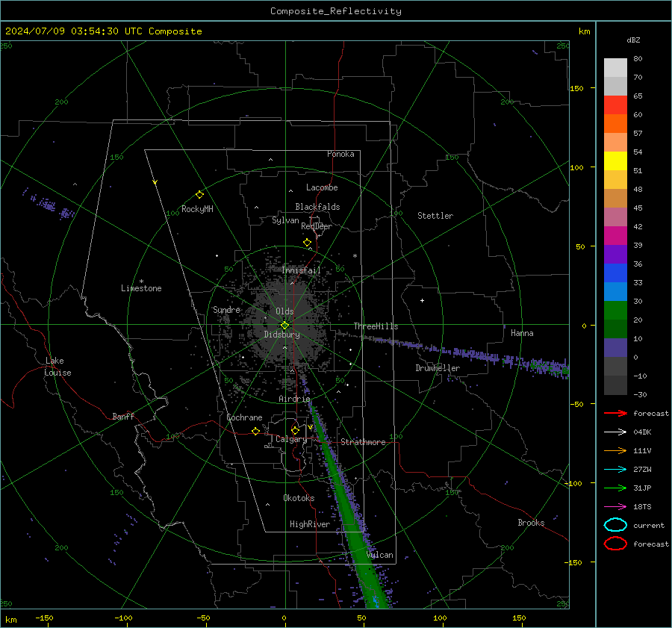Select the dark orange swatch below 60 label
This screenshot has height=628, width=672.
point(615,123)
